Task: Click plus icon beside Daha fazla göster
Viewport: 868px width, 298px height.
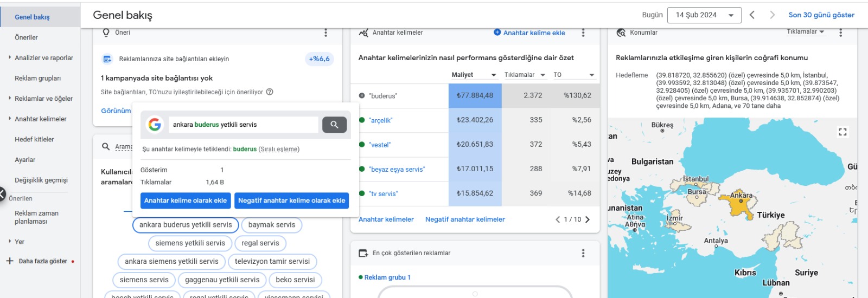Action: pos(9,261)
